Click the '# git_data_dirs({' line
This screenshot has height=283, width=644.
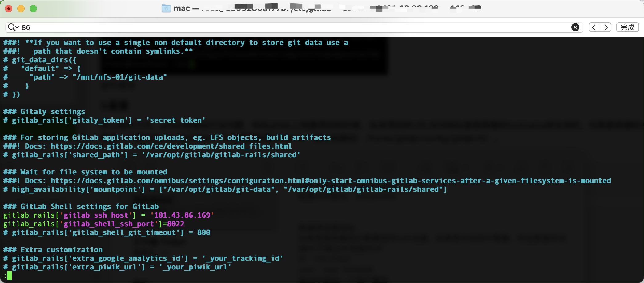pyautogui.click(x=40, y=60)
